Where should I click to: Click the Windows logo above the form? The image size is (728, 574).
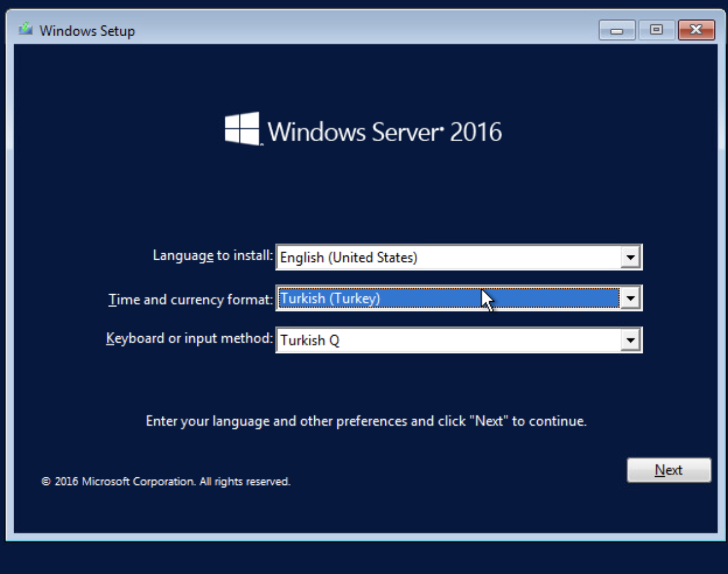click(242, 129)
